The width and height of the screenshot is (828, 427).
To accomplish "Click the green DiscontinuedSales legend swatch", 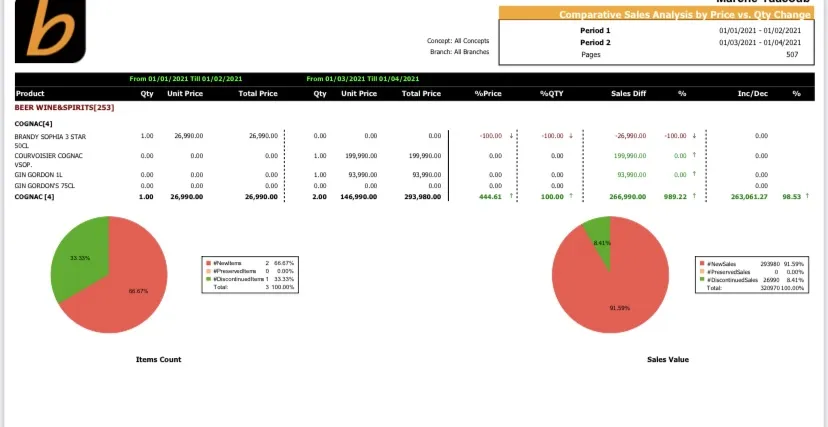I will [x=702, y=280].
